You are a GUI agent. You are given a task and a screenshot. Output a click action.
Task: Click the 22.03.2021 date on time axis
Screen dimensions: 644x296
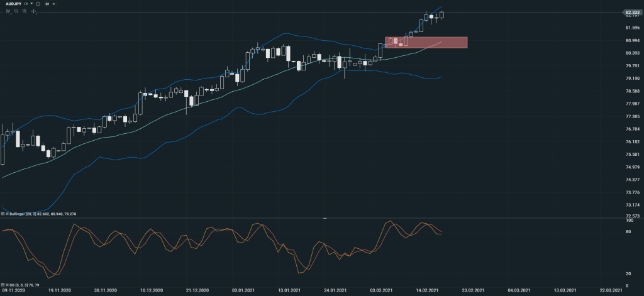[611, 290]
